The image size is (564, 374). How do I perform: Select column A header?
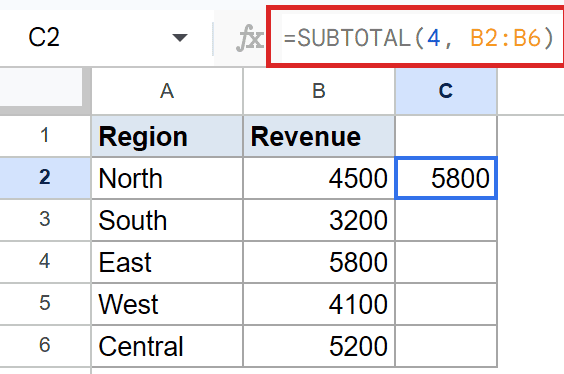pyautogui.click(x=167, y=91)
